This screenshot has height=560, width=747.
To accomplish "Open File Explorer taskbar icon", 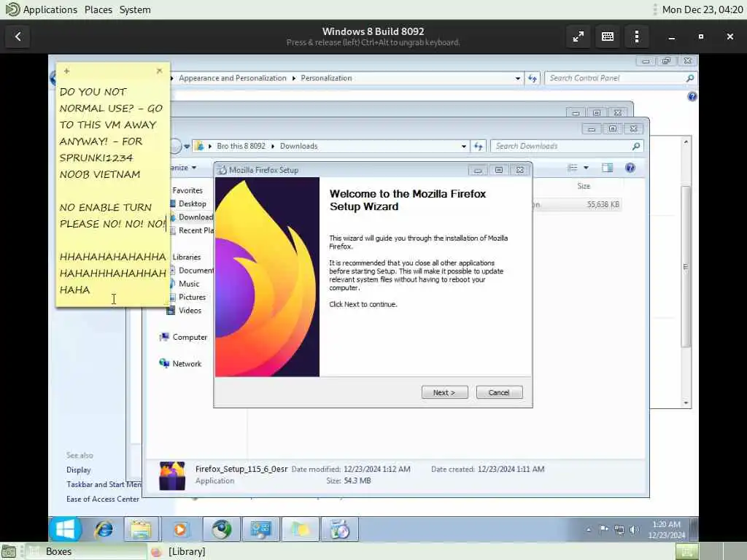I will [141, 529].
